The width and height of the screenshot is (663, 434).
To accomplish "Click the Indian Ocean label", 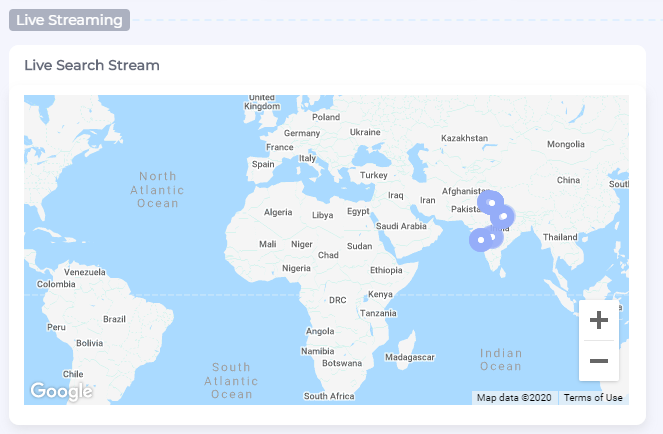I will click(x=501, y=359).
